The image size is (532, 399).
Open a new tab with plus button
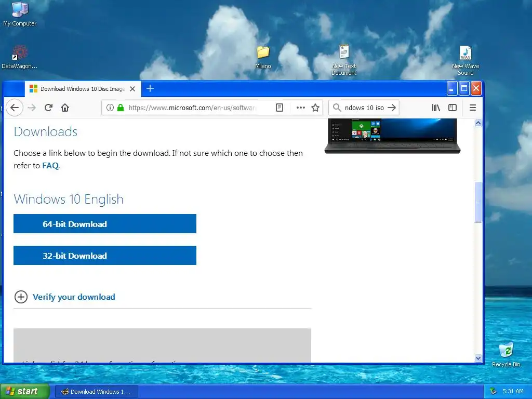click(x=150, y=88)
